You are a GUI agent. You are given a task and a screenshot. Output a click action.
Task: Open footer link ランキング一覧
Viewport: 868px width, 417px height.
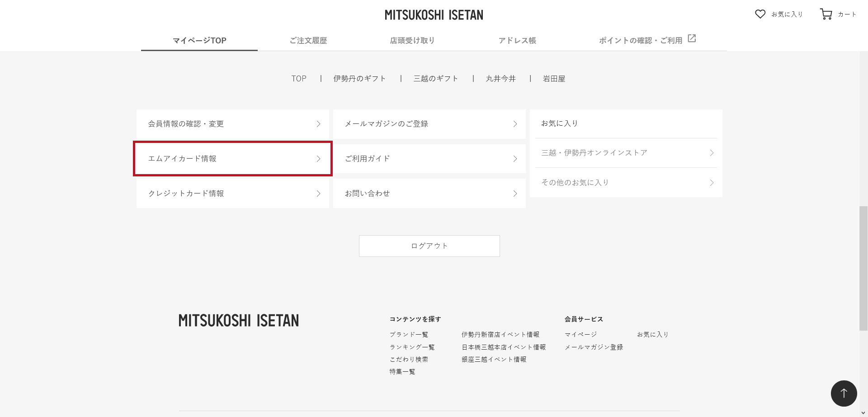[x=412, y=347]
